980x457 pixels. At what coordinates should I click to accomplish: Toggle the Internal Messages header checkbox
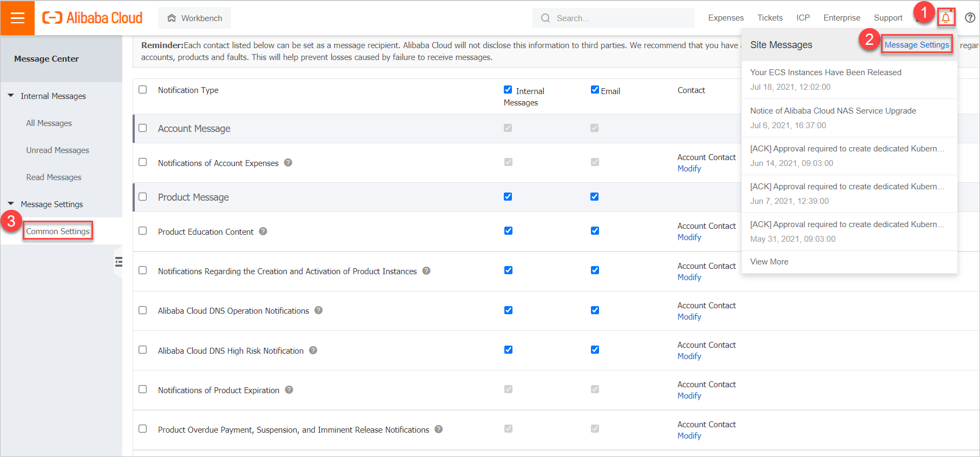click(508, 90)
